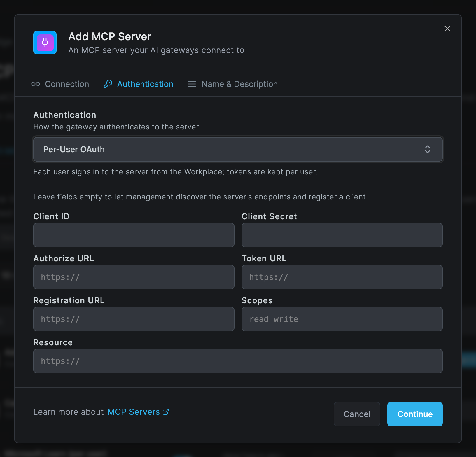Focus the Resource URL input field

tap(238, 361)
